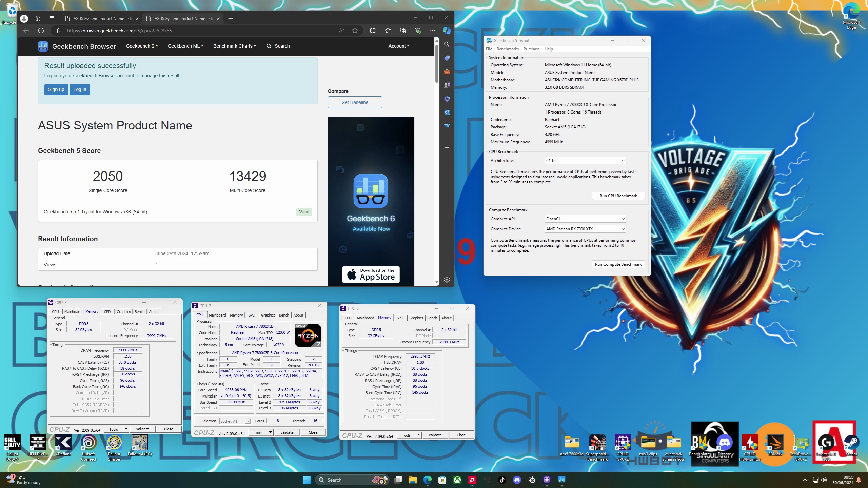Open CPUID HWMonitor desktop icon
The height and width of the screenshot is (488, 868).
pyautogui.click(x=750, y=447)
